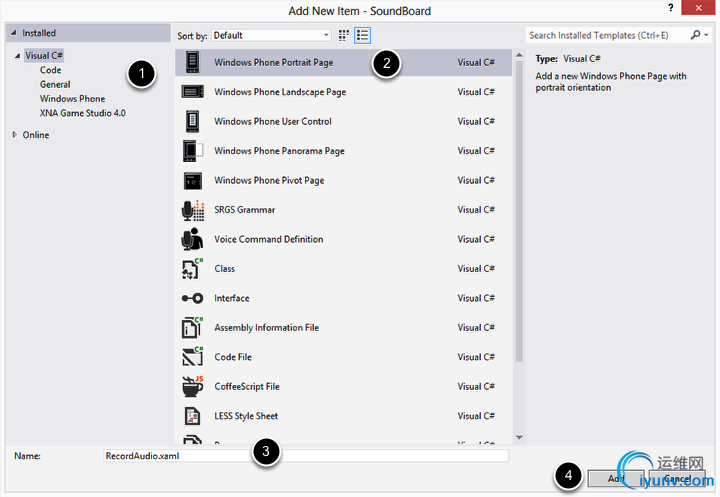The height and width of the screenshot is (497, 720).
Task: Select SRGS Grammar template name
Action: 244,209
